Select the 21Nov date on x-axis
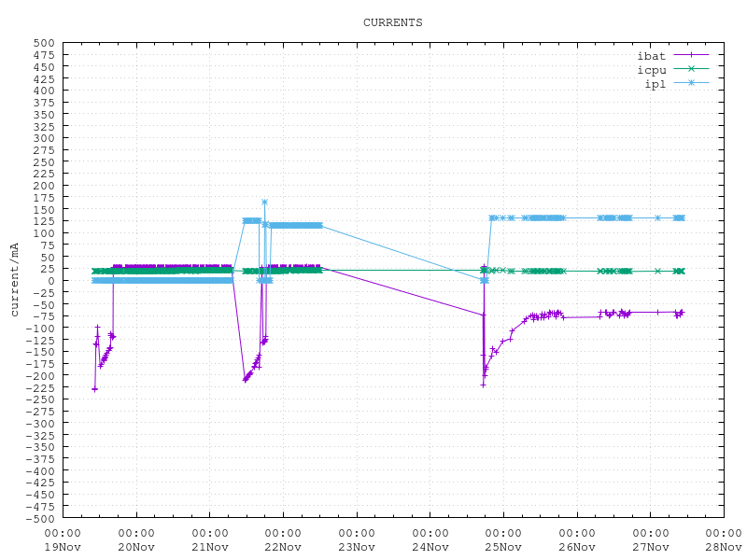747x560 pixels. [x=210, y=547]
